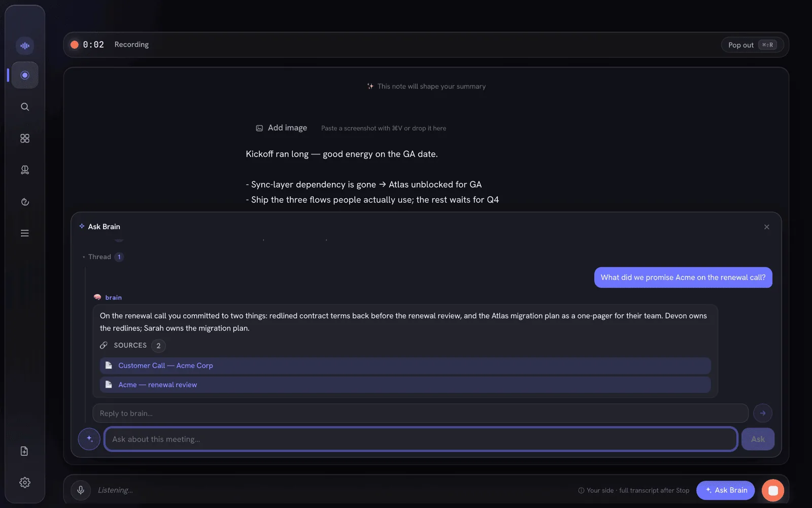The height and width of the screenshot is (508, 812).
Task: Click the waveform logo icon in sidebar
Action: click(x=25, y=46)
